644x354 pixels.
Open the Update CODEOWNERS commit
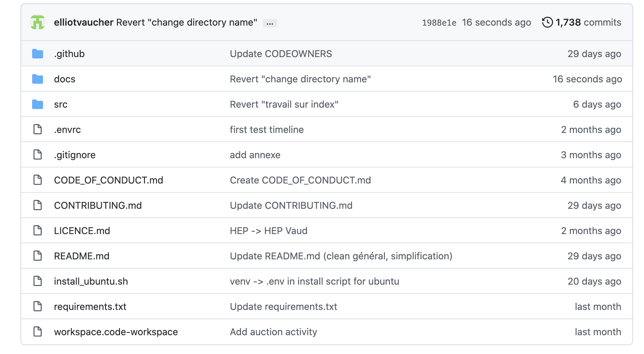pyautogui.click(x=281, y=54)
